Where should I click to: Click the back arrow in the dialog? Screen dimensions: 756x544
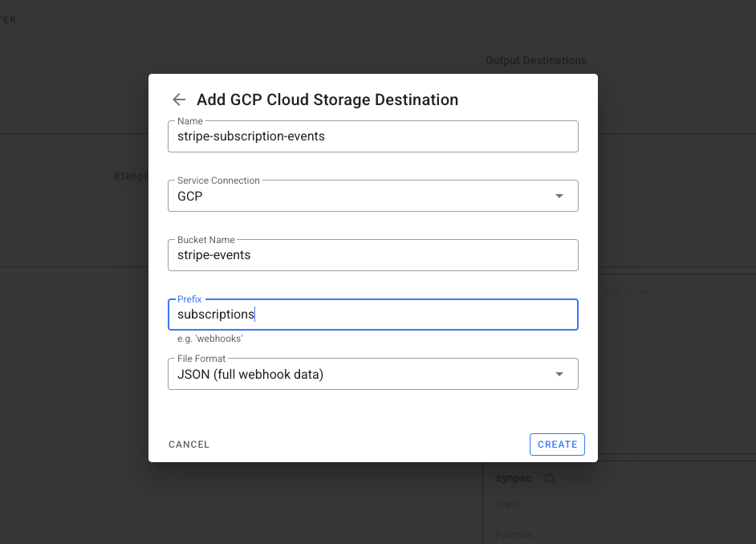178,99
